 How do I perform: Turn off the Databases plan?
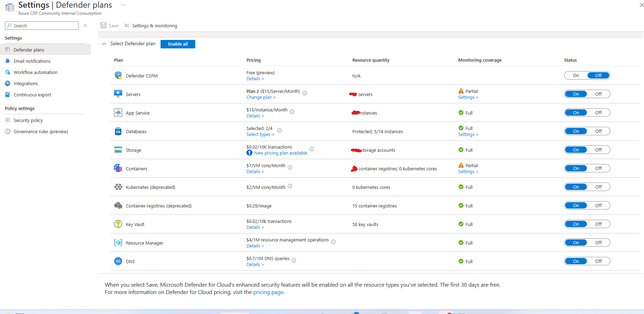[598, 131]
